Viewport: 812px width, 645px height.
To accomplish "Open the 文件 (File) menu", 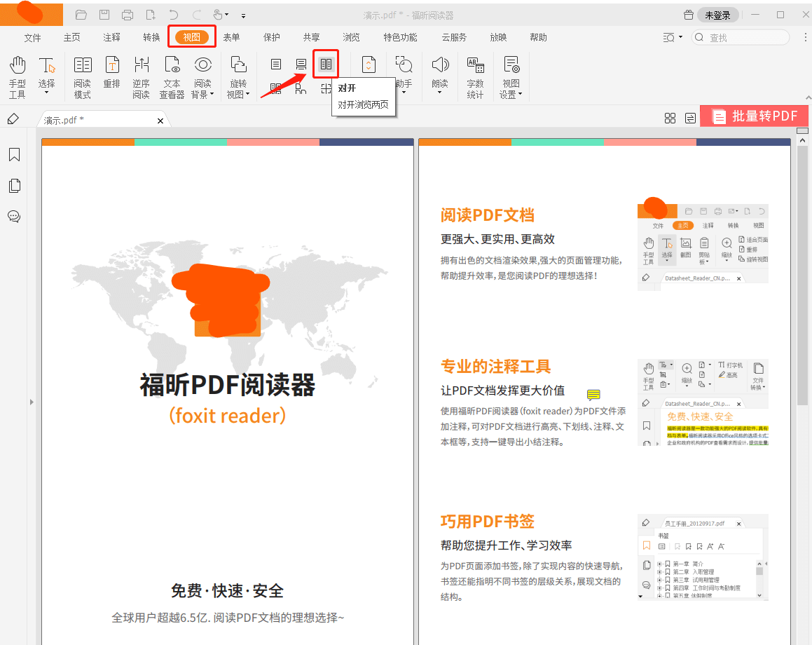I will point(32,37).
